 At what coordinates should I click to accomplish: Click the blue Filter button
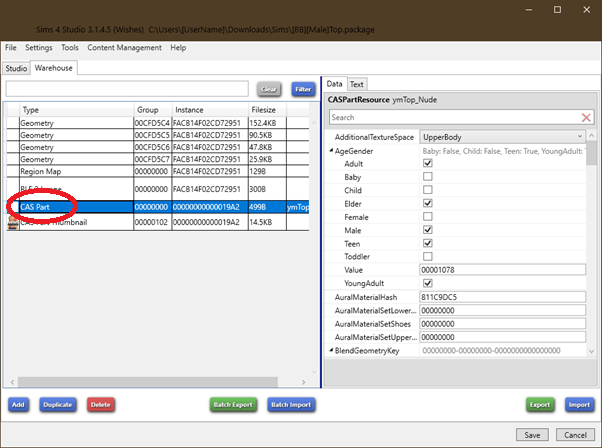(x=303, y=89)
